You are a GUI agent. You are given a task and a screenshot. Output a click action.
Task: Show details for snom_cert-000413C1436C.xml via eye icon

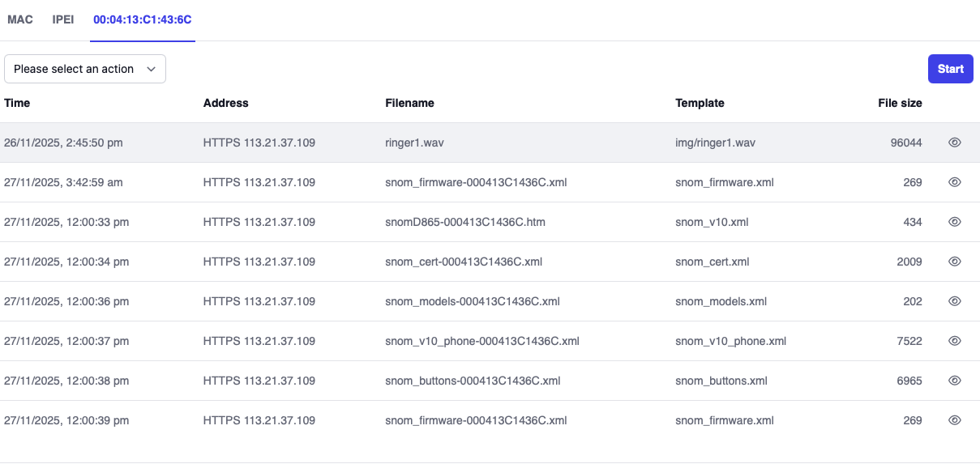[x=954, y=262]
